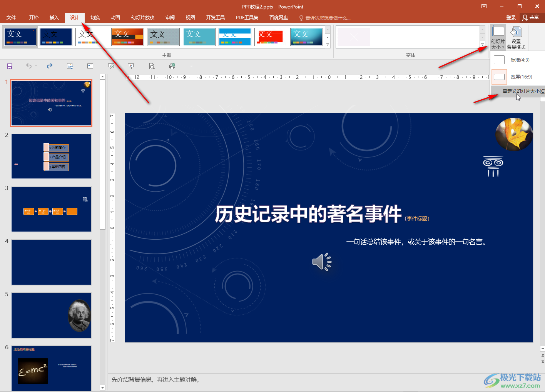Click the quick print printer icon
This screenshot has width=545, height=392.
[172, 66]
